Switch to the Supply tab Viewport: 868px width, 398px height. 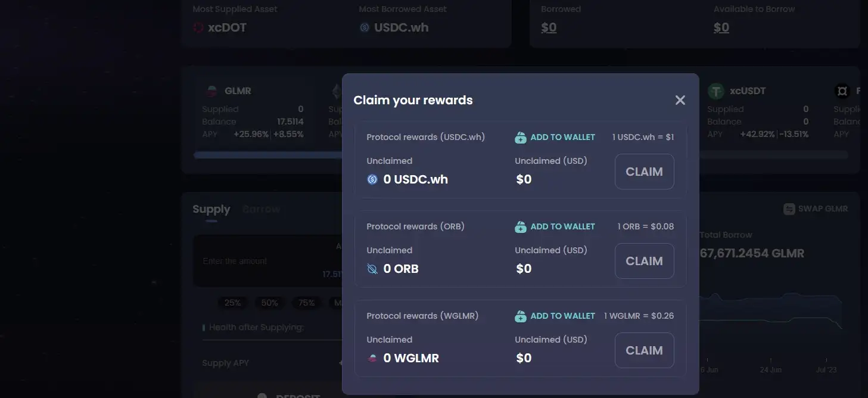click(211, 209)
